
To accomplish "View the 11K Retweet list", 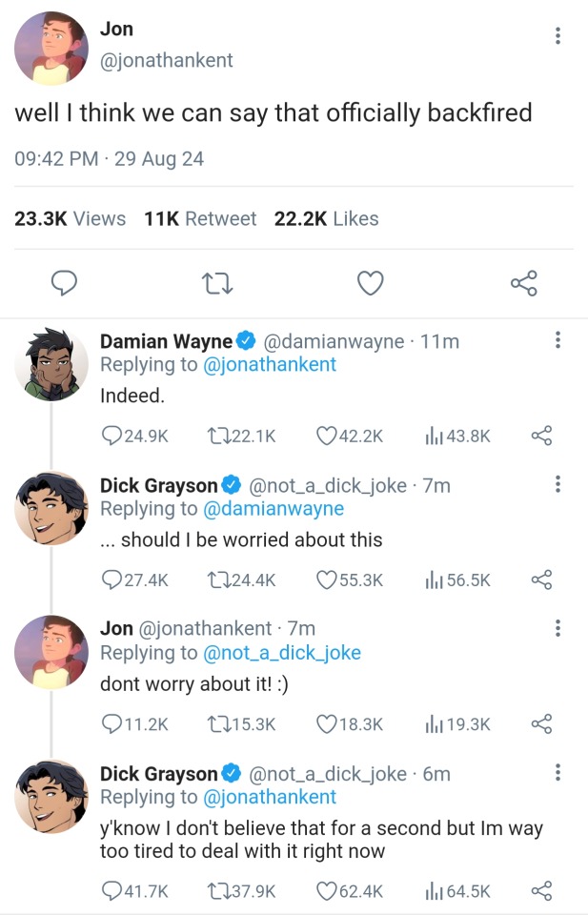I will [200, 218].
